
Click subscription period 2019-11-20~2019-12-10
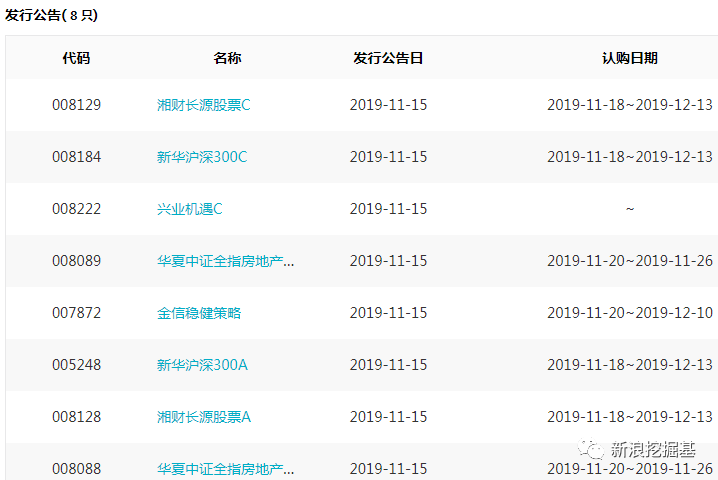[x=630, y=313]
